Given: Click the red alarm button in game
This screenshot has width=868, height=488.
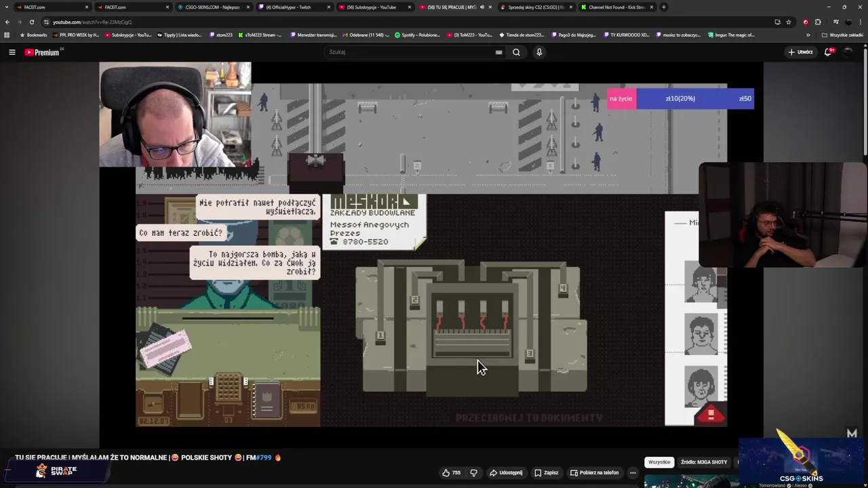Looking at the screenshot, I should 711,415.
